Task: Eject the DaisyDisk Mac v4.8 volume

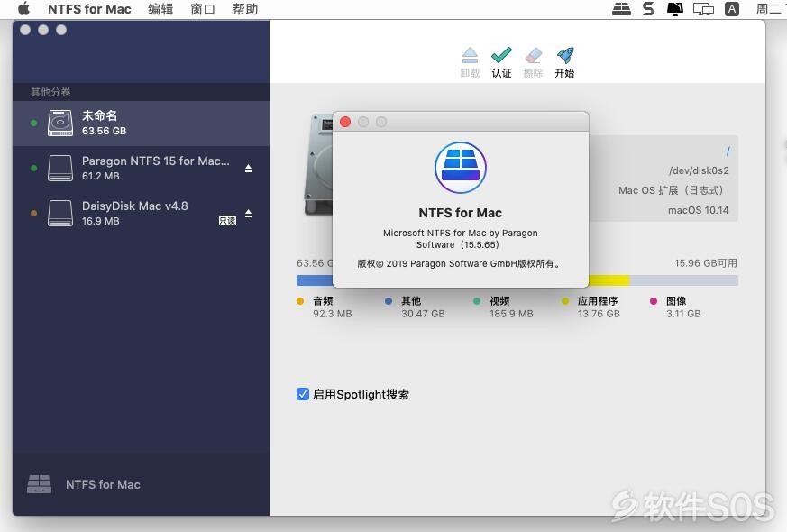Action: [249, 214]
